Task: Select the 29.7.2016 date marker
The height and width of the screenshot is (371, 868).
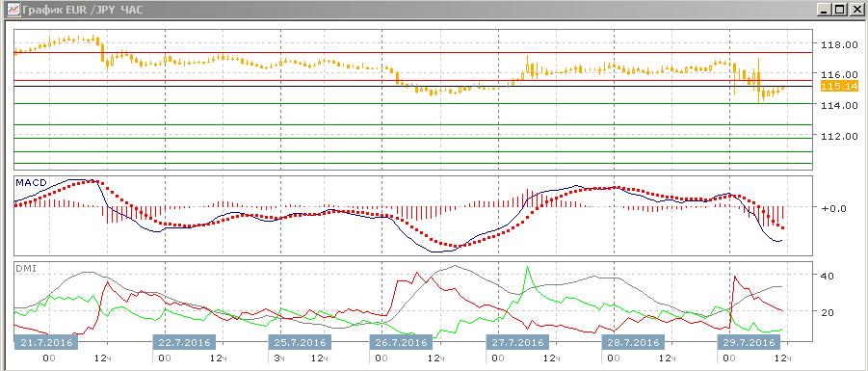Action: pos(749,342)
